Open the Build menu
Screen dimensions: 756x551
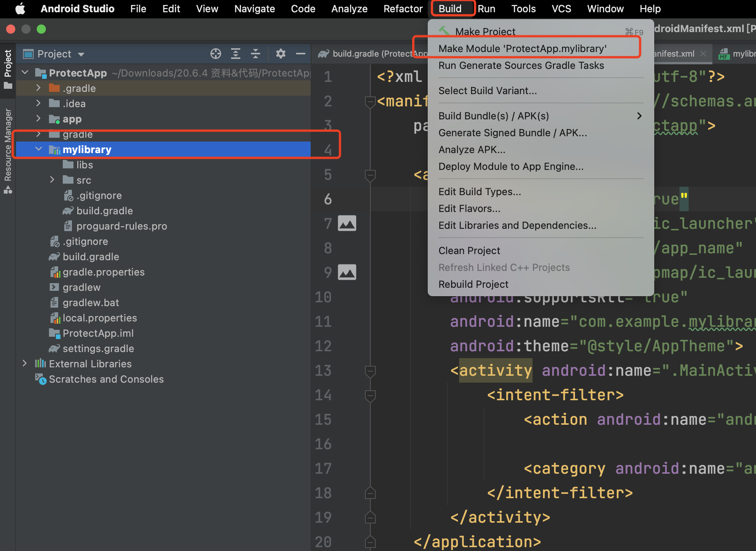pyautogui.click(x=450, y=8)
